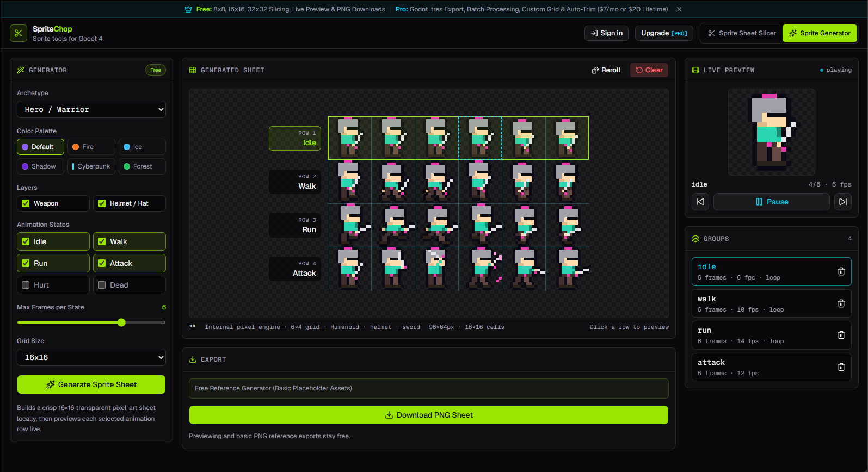Toggle the Weapon layer checkbox
868x472 pixels.
point(26,203)
